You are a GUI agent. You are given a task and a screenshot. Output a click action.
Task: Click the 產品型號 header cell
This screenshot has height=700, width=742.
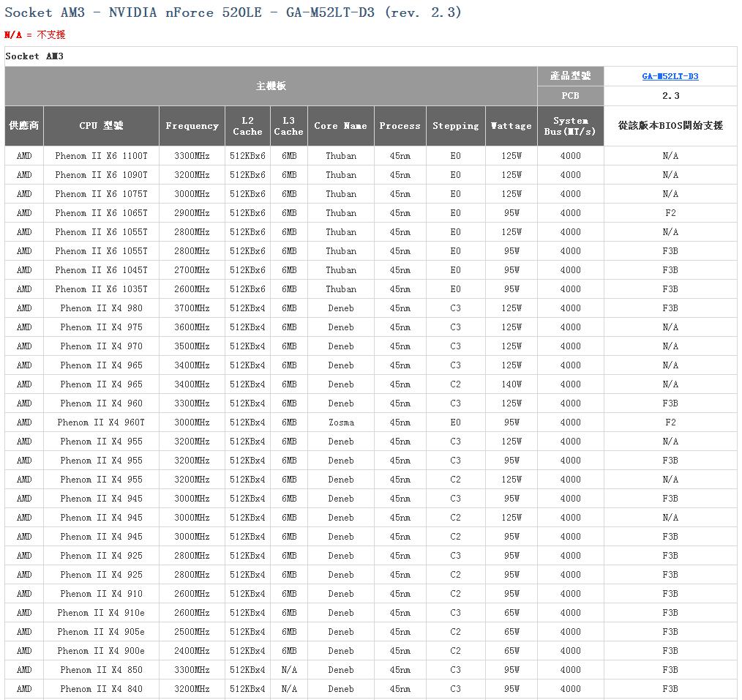pos(570,76)
